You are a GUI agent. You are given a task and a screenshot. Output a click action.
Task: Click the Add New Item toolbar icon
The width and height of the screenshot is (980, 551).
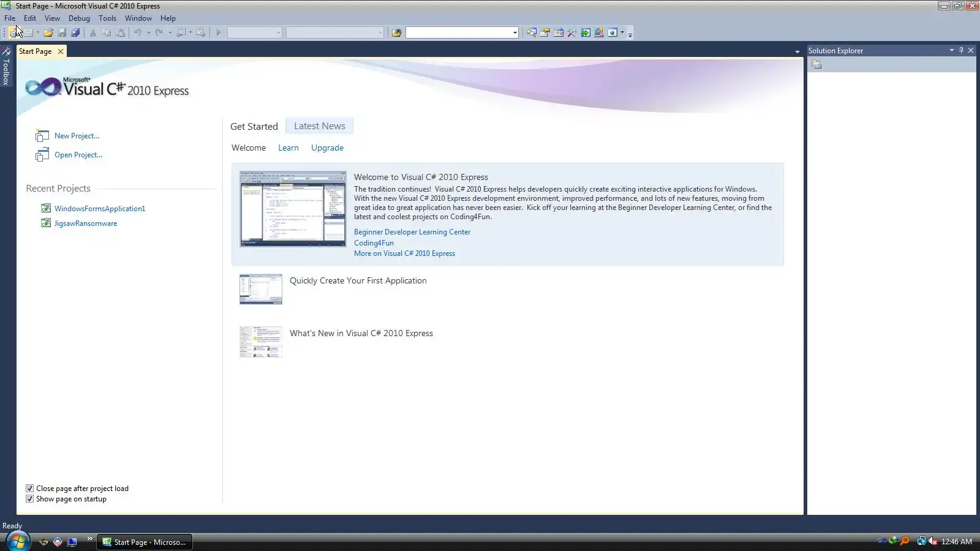click(28, 32)
